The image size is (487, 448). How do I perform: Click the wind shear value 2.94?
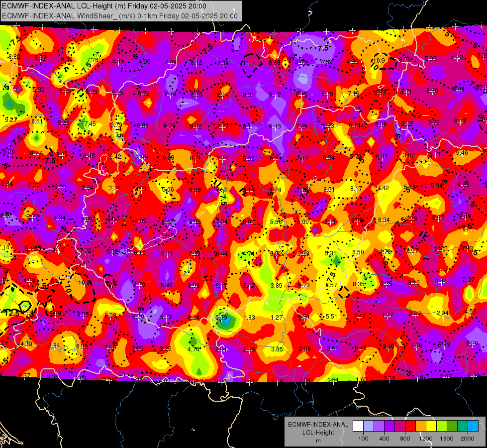click(442, 313)
